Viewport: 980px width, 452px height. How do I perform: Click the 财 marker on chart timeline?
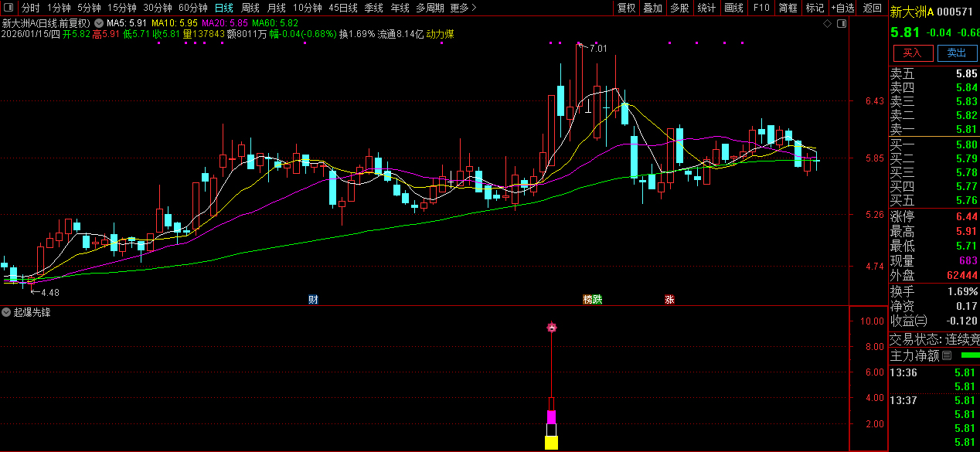click(x=313, y=299)
